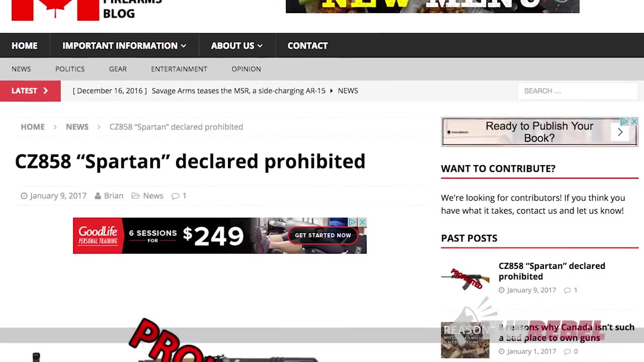The height and width of the screenshot is (362, 644).
Task: Click the arrow on Publish Your Book ad
Action: 620,132
